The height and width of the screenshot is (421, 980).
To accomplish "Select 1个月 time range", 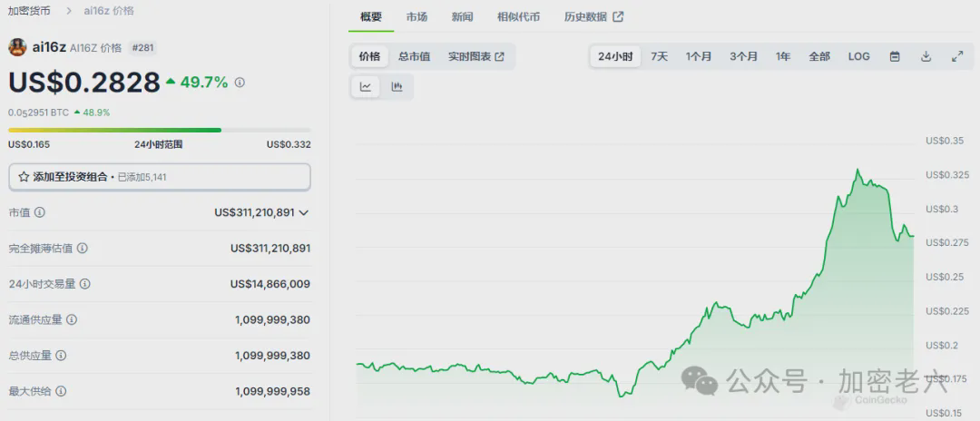I will (699, 56).
